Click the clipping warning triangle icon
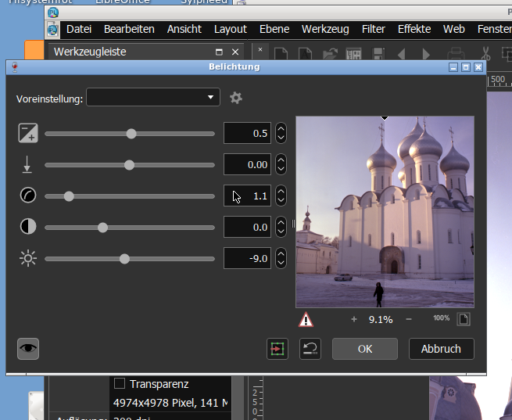Image resolution: width=512 pixels, height=420 pixels. (x=306, y=319)
